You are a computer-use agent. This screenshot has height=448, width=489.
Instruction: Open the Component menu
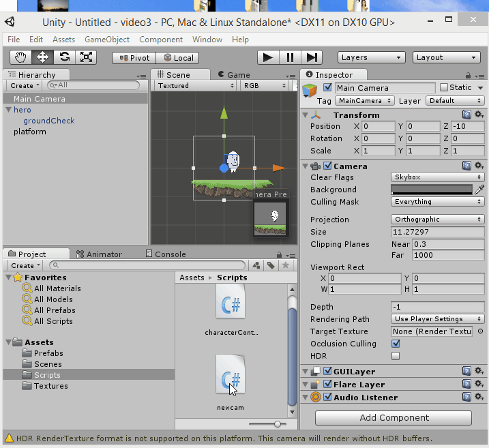pos(161,40)
